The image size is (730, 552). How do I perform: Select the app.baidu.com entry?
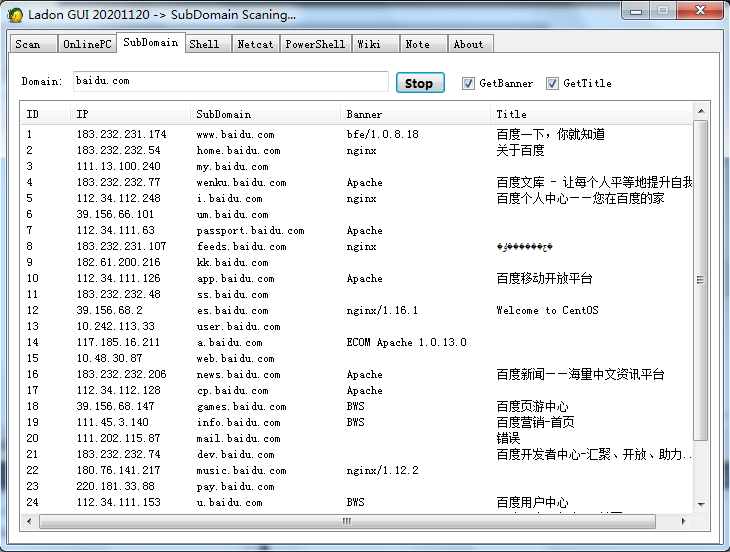pyautogui.click(x=357, y=278)
